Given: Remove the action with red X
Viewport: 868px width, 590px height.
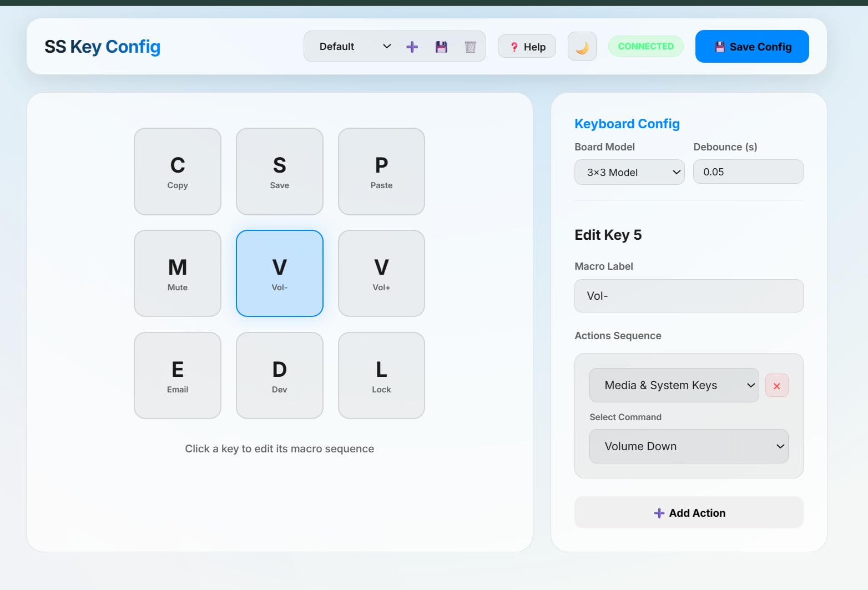Looking at the screenshot, I should (777, 386).
